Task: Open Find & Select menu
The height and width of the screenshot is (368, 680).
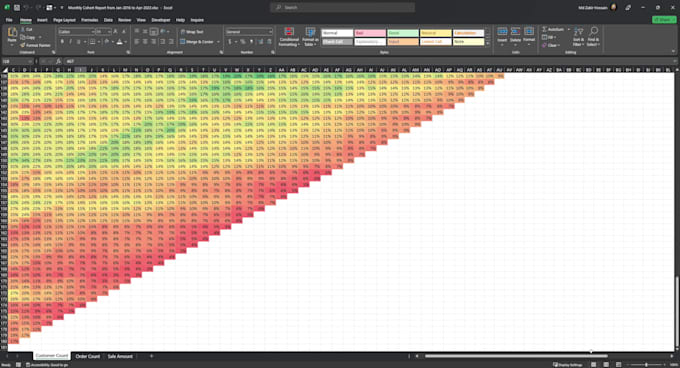Action: click(593, 37)
